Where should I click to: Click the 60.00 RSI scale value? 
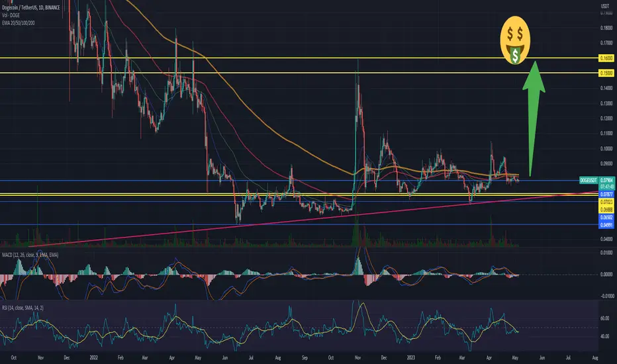[605, 318]
